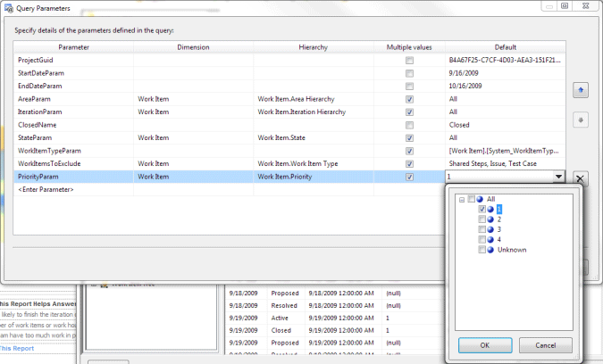Uncheck Multiple values for AreaParam

tap(409, 99)
